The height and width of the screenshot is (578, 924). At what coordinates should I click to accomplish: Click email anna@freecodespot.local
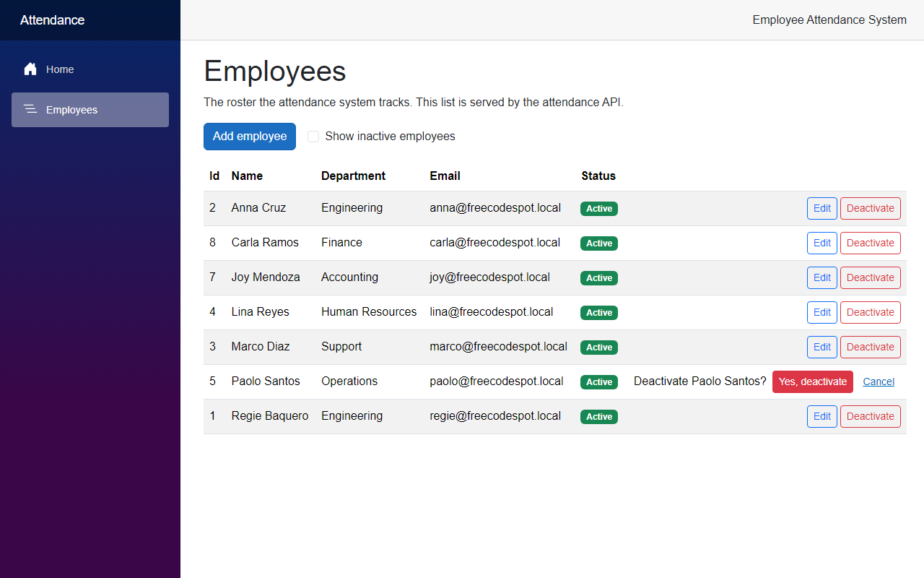(495, 207)
